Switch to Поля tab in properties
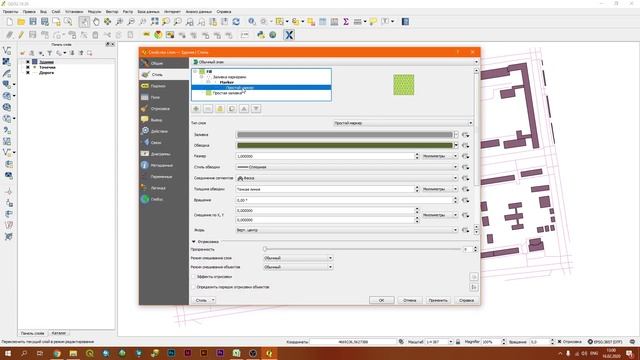 [x=164, y=98]
